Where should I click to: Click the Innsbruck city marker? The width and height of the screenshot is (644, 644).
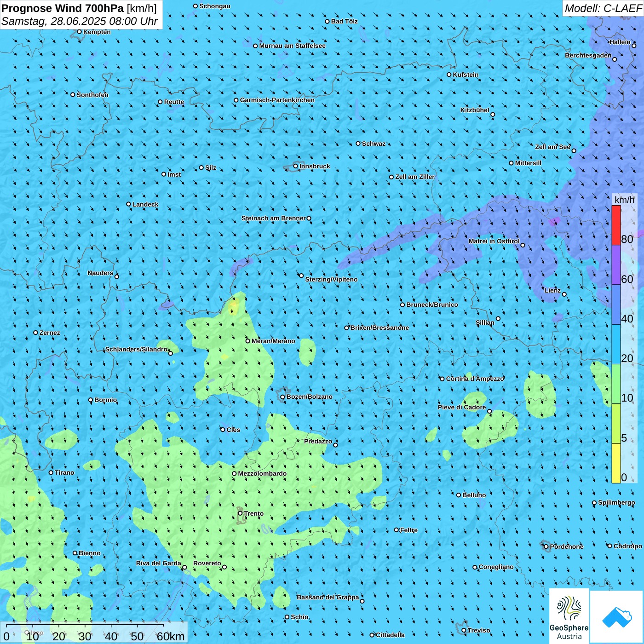[x=296, y=166]
